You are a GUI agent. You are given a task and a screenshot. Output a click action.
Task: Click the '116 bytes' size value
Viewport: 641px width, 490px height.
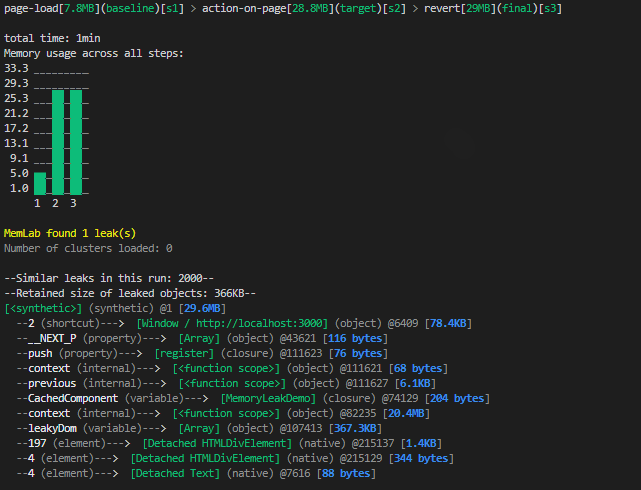[x=355, y=339]
